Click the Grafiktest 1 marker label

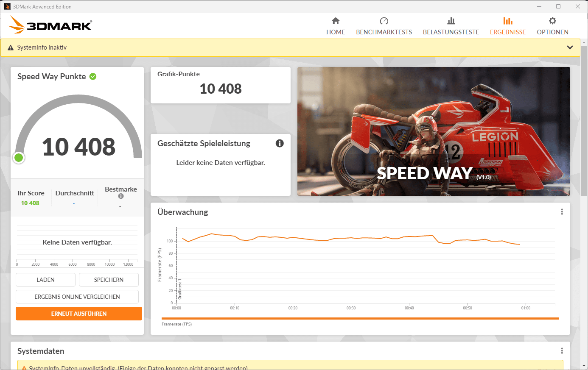pos(180,289)
